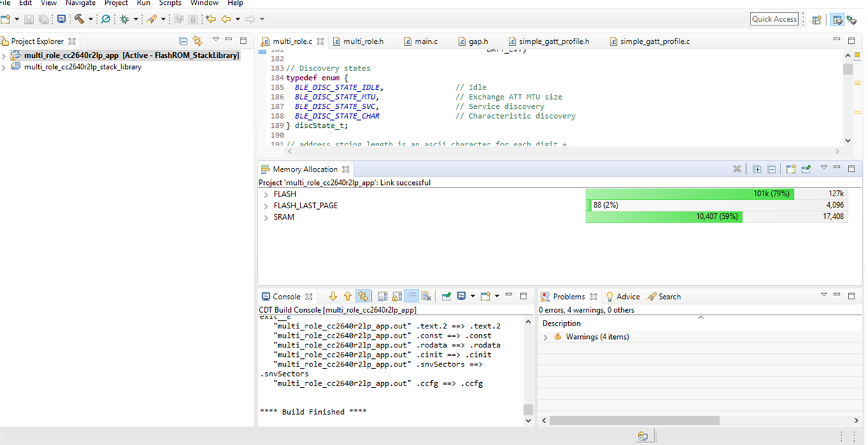
Task: Click the Problems view horizontal scrollbar
Action: pos(634,420)
